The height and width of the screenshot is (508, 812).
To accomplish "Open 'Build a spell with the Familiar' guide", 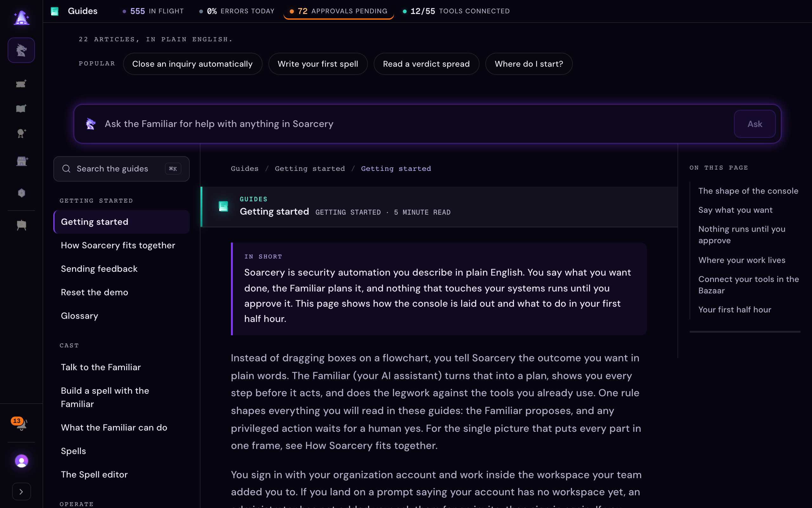I will pyautogui.click(x=121, y=398).
